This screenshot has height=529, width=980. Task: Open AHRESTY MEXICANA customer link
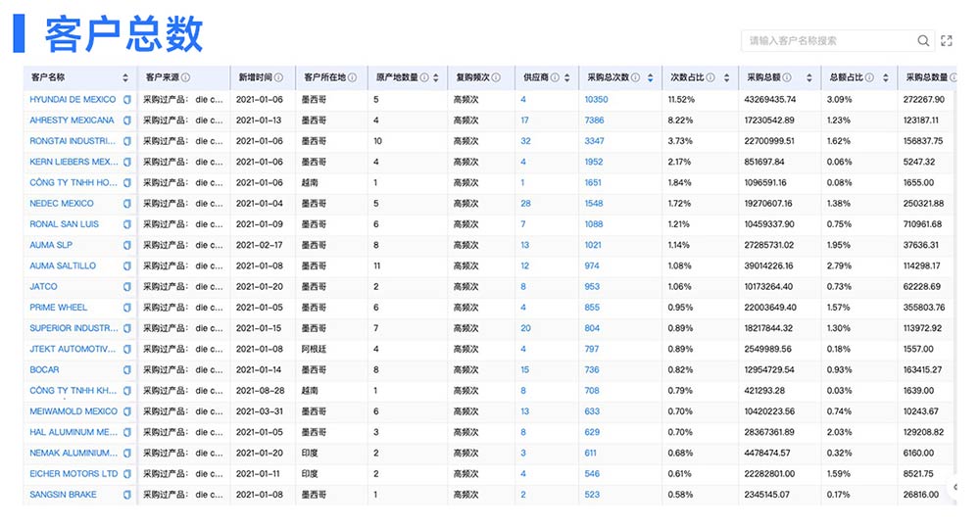[x=72, y=120]
